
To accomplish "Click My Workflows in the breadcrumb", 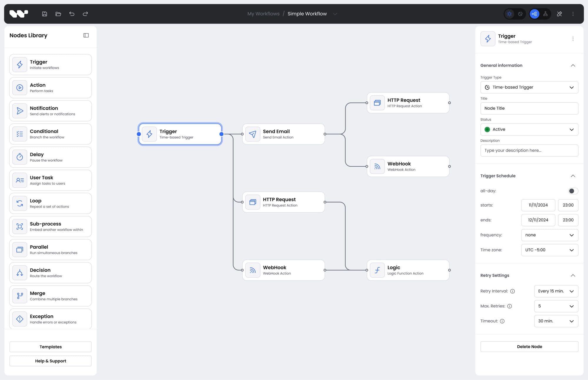I will click(x=263, y=14).
